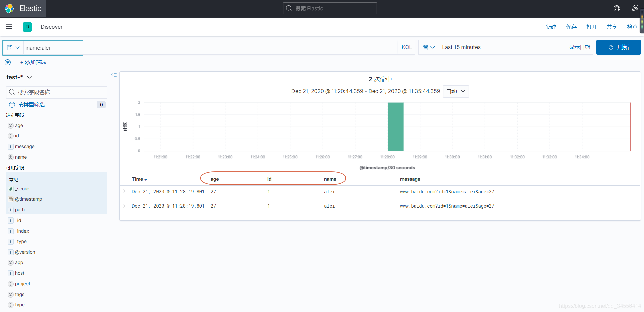Click 共享 in top menu
Image resolution: width=644 pixels, height=312 pixels.
point(612,27)
